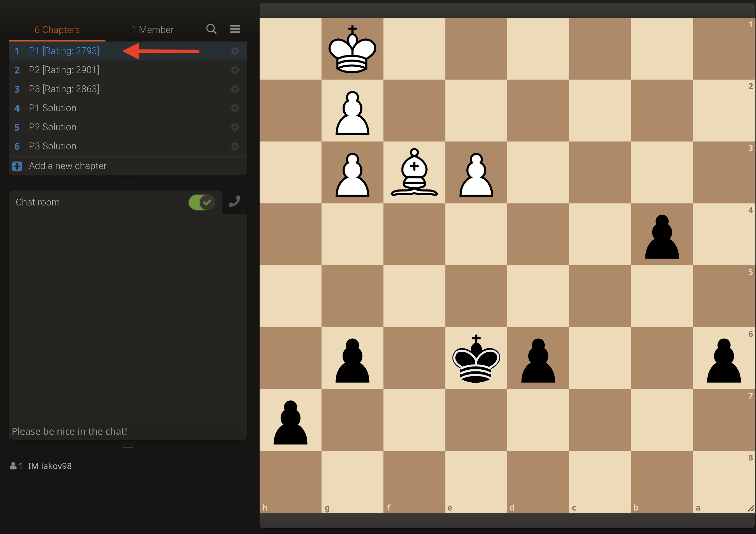The height and width of the screenshot is (534, 756).
Task: Click Add a new chapter
Action: tap(68, 166)
